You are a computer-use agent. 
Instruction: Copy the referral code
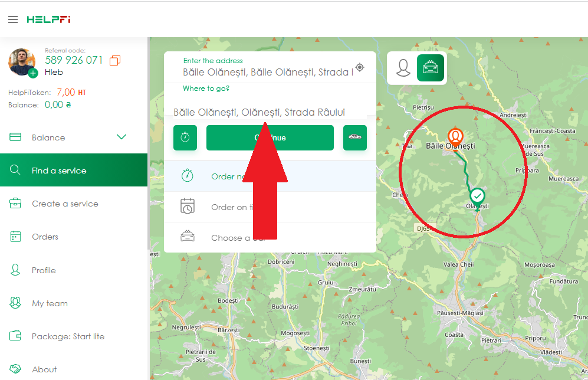(x=115, y=60)
